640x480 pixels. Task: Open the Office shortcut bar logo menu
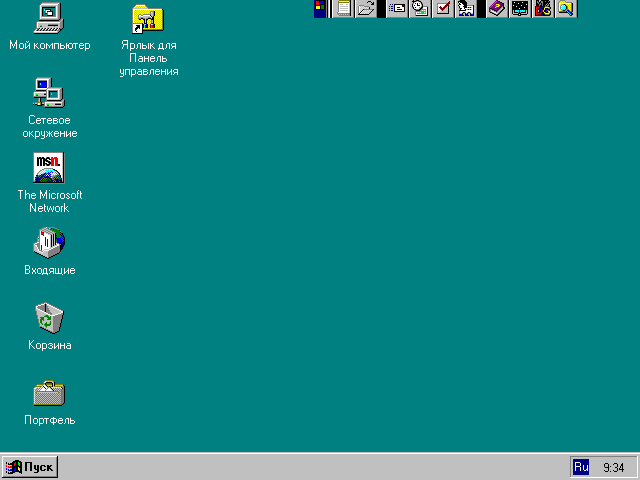pyautogui.click(x=320, y=9)
